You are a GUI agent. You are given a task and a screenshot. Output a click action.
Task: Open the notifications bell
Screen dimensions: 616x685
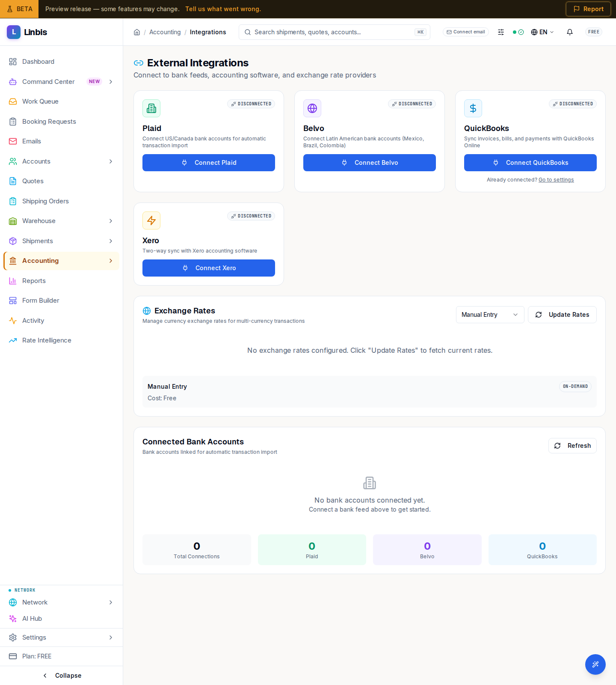[x=570, y=32]
